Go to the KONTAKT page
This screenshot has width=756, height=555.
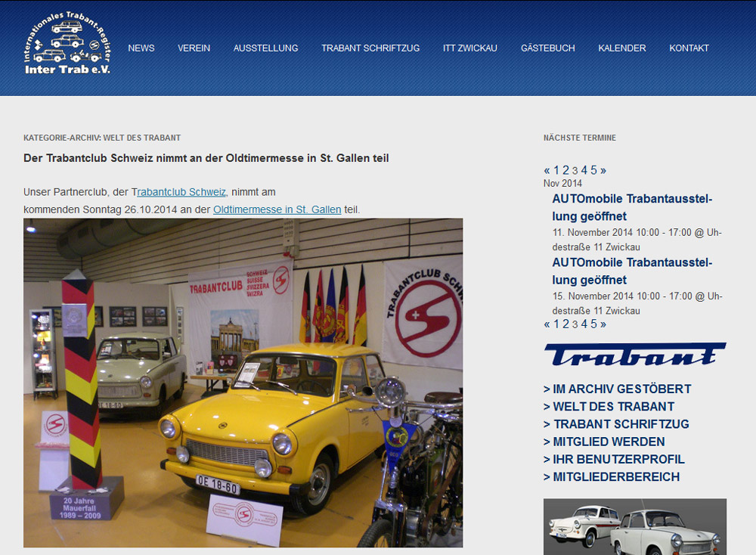689,48
